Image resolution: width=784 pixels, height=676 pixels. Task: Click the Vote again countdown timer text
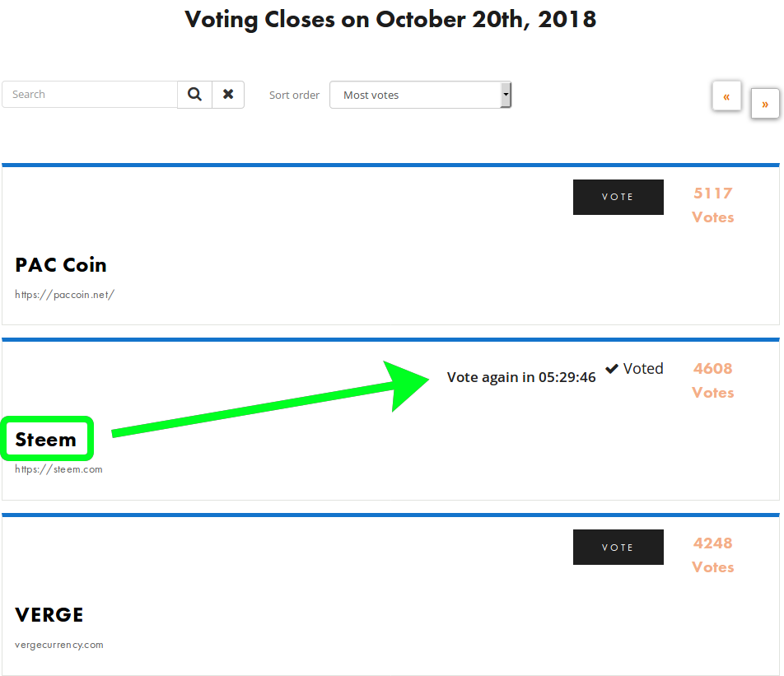click(521, 377)
